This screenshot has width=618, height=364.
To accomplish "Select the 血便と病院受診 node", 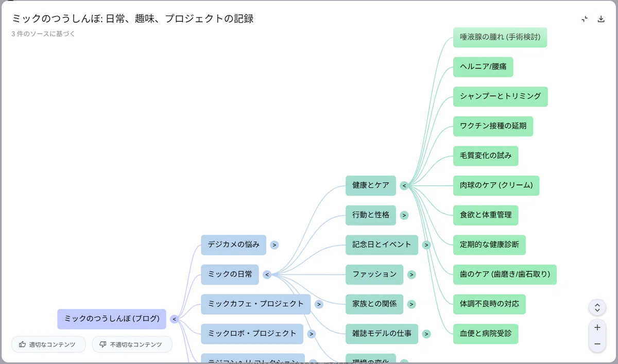I will [x=486, y=334].
